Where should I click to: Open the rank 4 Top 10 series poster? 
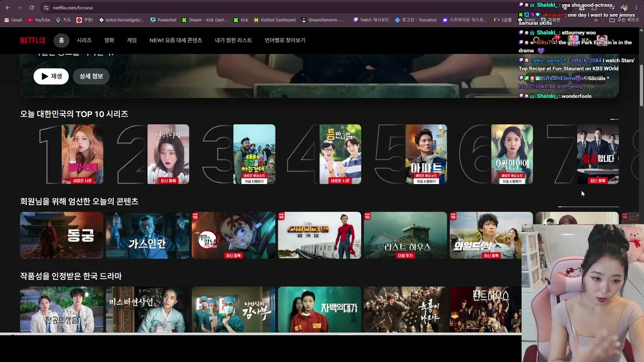pyautogui.click(x=340, y=154)
